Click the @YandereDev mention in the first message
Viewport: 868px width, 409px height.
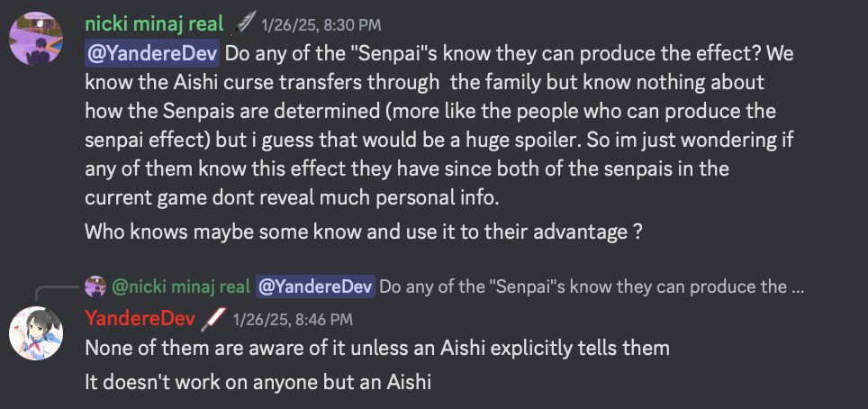[x=151, y=53]
